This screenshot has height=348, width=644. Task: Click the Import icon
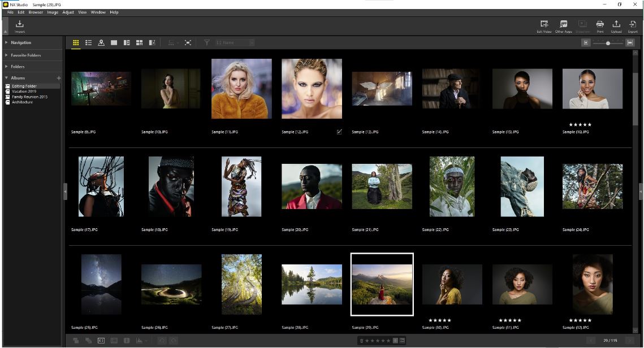point(20,26)
